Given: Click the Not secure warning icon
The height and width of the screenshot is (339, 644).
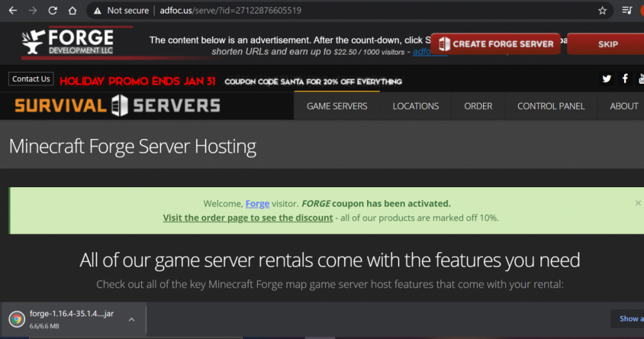Looking at the screenshot, I should (x=97, y=11).
